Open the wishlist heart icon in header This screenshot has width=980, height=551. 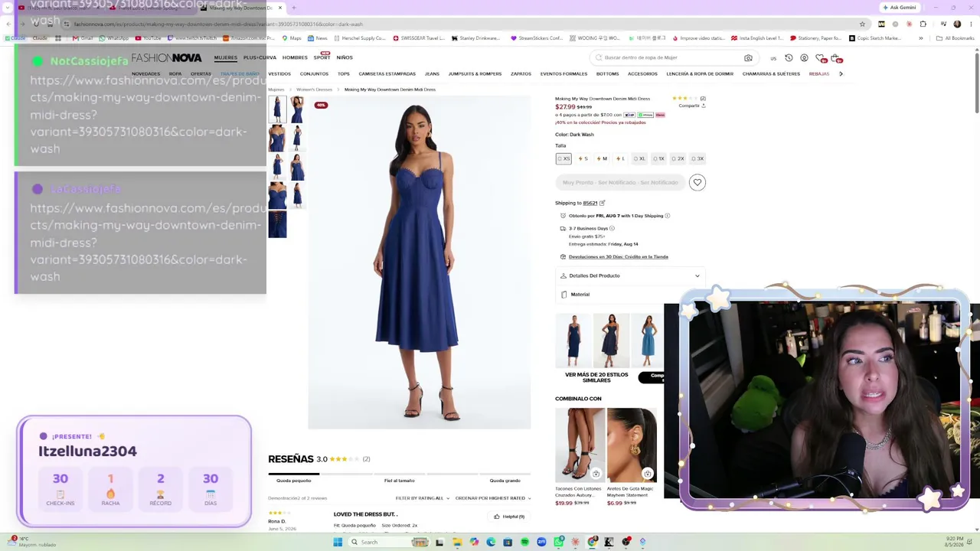click(820, 58)
